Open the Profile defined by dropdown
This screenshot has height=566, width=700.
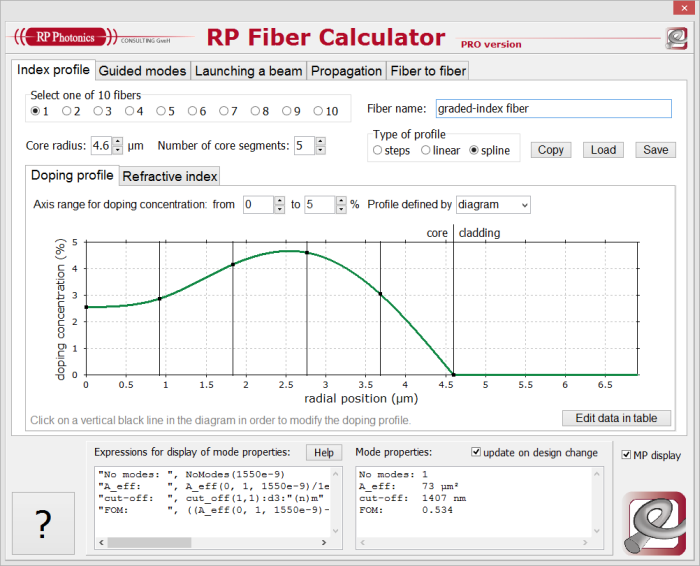click(493, 205)
